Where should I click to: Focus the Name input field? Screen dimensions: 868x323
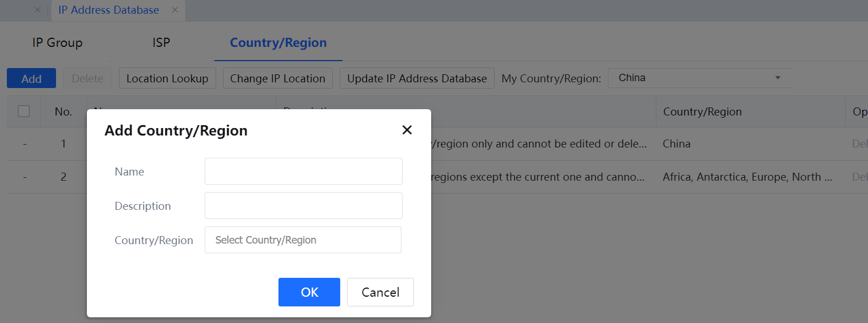coord(303,172)
